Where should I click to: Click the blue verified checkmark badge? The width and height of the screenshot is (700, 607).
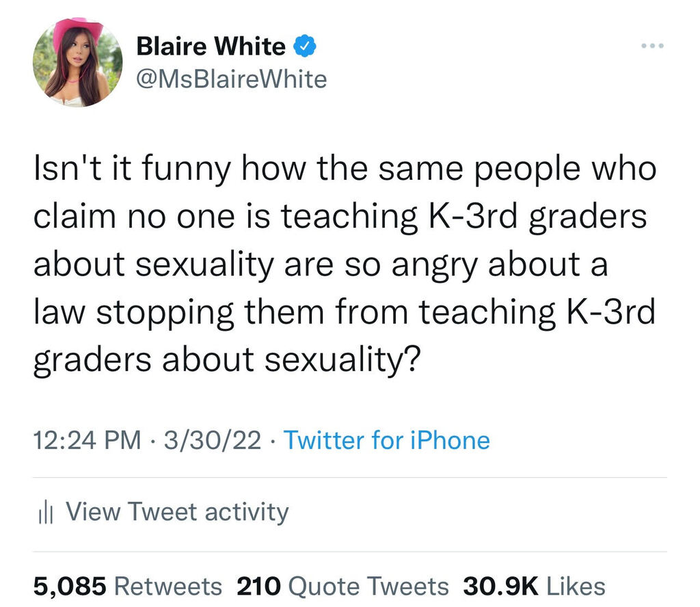tap(304, 46)
